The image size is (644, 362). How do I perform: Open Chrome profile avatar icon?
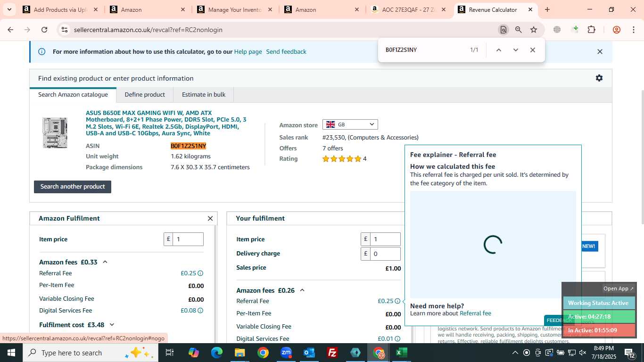coord(616,30)
